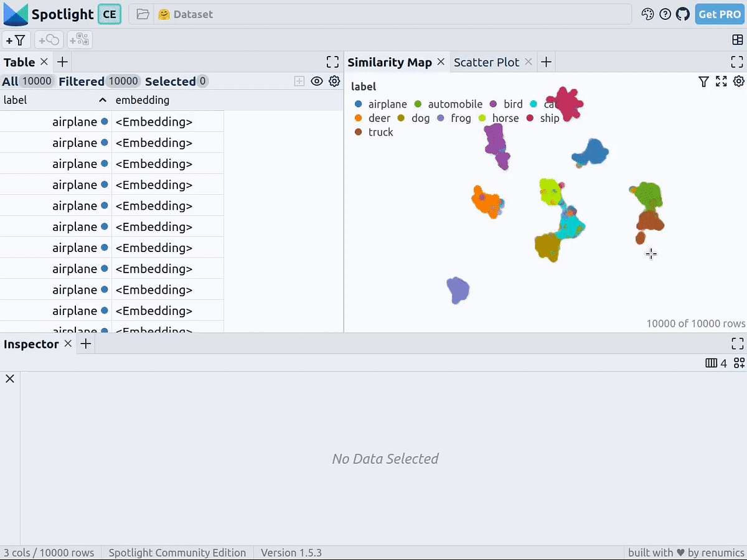The height and width of the screenshot is (560, 747).
Task: Open the color palette icon in the top bar
Action: click(x=647, y=14)
